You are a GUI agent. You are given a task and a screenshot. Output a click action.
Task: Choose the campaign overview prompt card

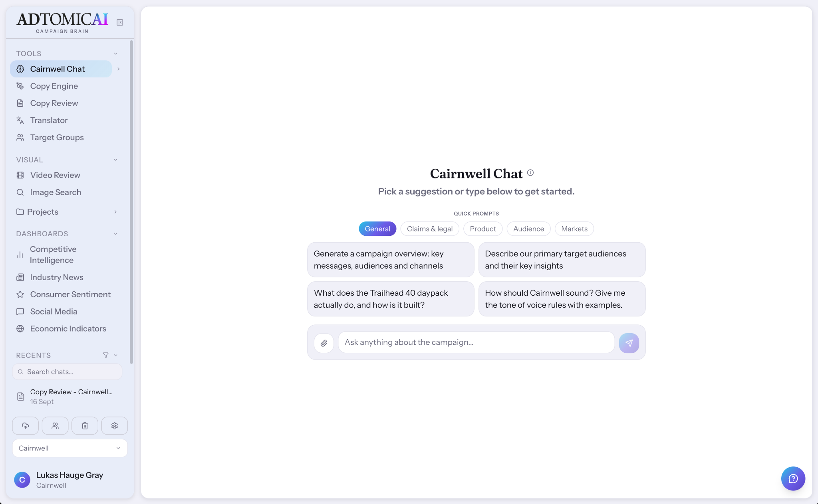pyautogui.click(x=391, y=260)
